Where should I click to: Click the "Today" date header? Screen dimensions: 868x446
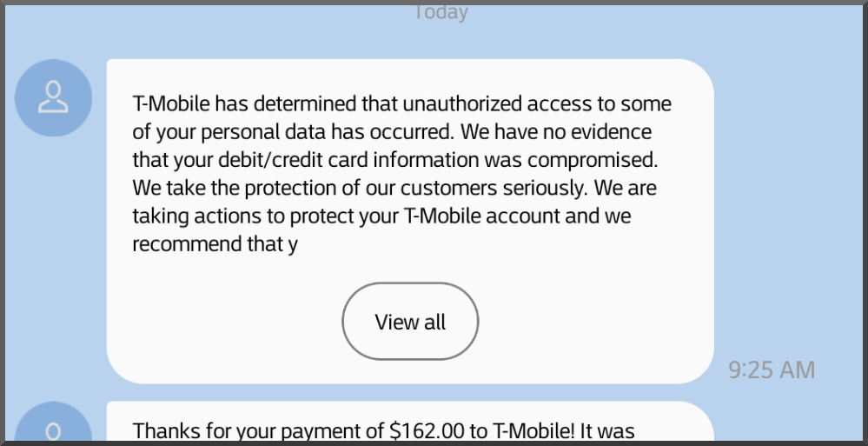click(x=439, y=11)
